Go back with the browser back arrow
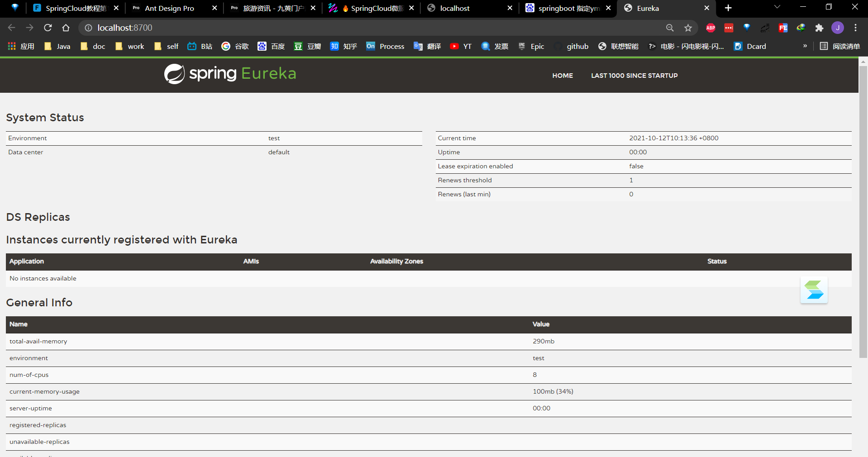 (x=12, y=28)
